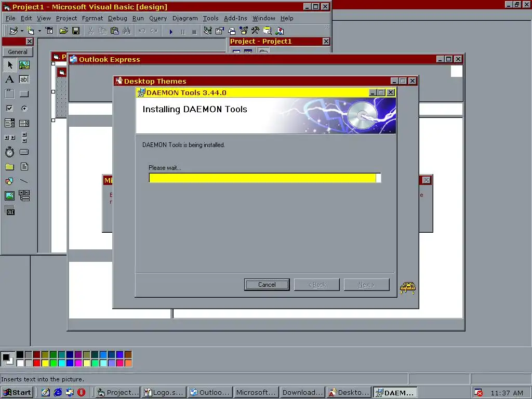This screenshot has height=399, width=532.
Task: Open the Edit menu
Action: tap(26, 18)
